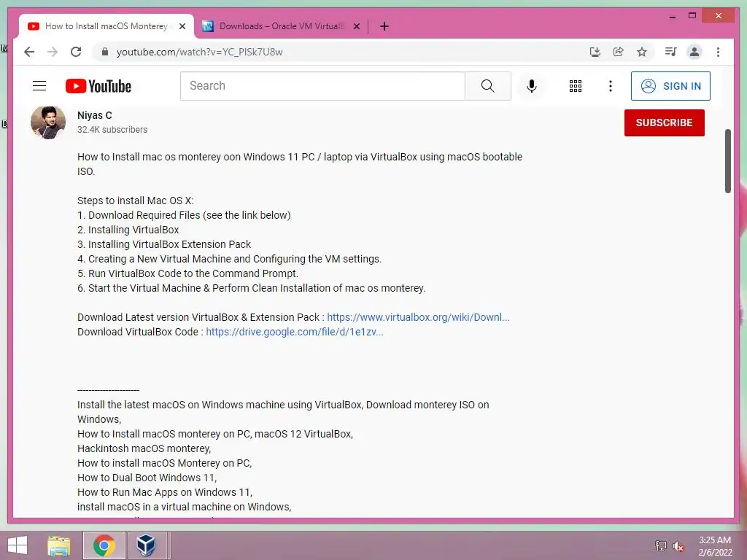Click 'Hackintosh macOS monterey,' line
This screenshot has height=560, width=747.
144,448
